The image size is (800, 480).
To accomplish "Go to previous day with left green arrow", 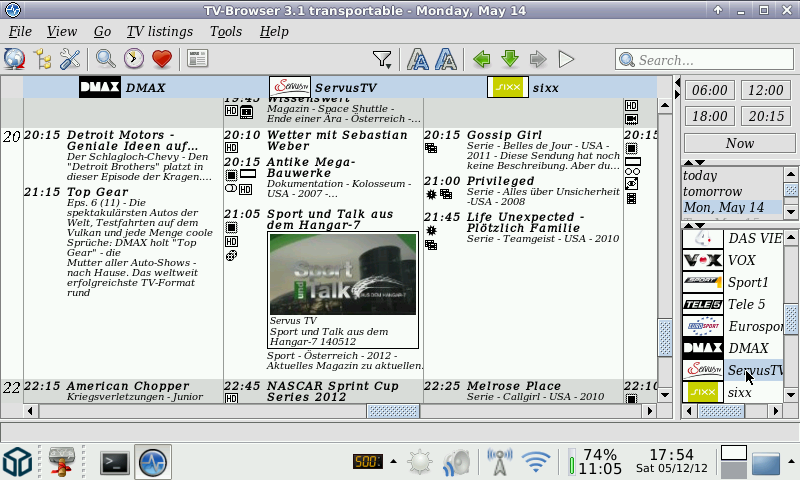I will [x=481, y=59].
